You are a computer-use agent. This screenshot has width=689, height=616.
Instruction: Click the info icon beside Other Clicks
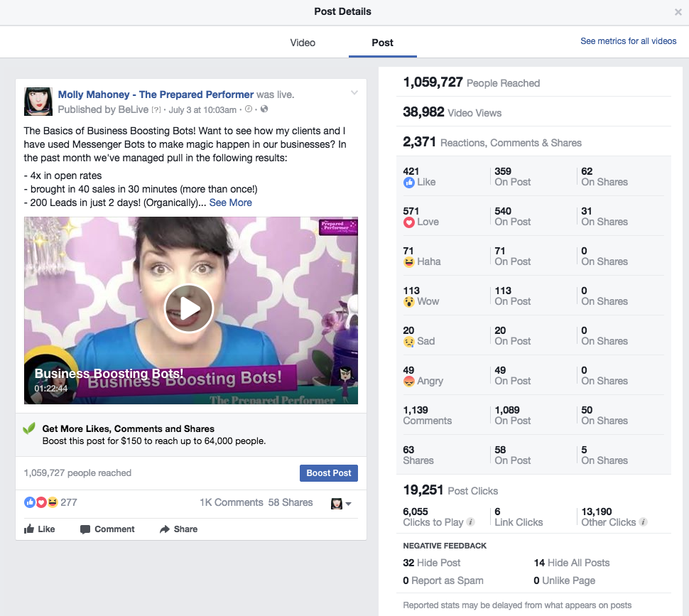coord(643,522)
